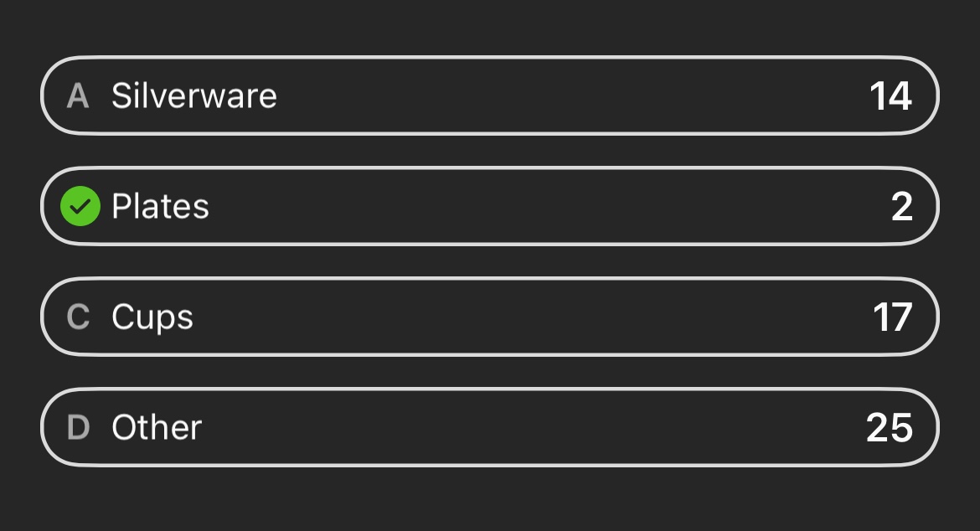The image size is (980, 531).
Task: Click the Plates label text
Action: [x=160, y=206]
